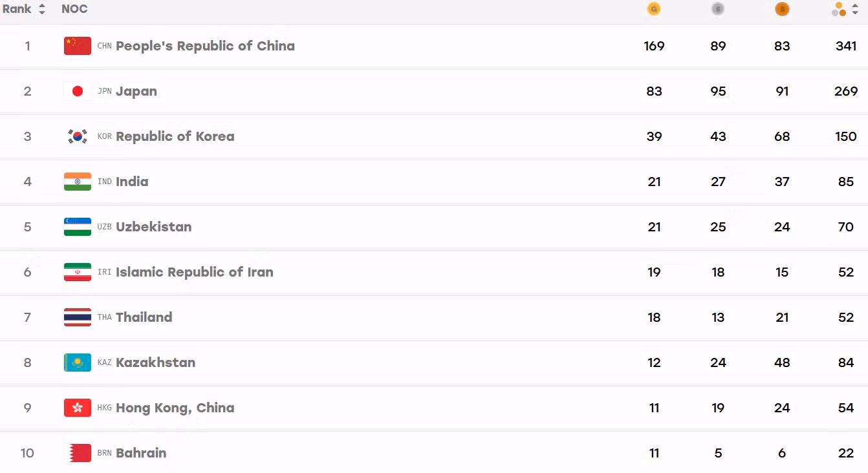
Task: Click the China flag icon
Action: pyautogui.click(x=78, y=46)
